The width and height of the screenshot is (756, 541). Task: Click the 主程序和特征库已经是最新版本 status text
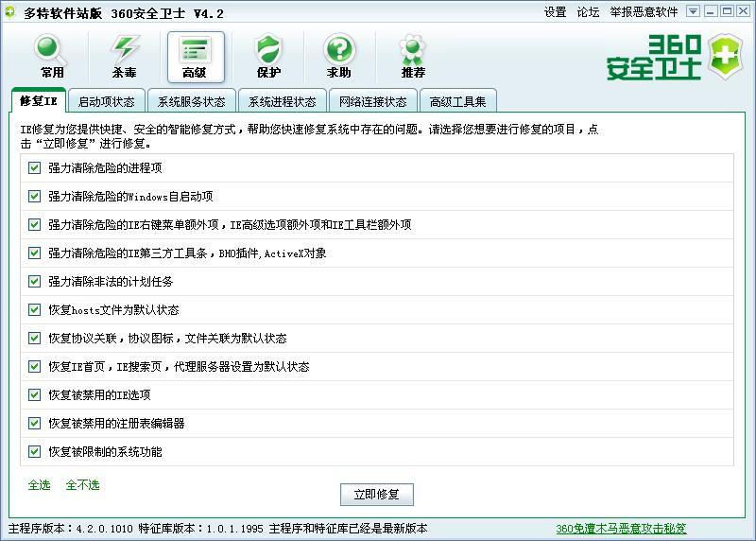coord(348,529)
